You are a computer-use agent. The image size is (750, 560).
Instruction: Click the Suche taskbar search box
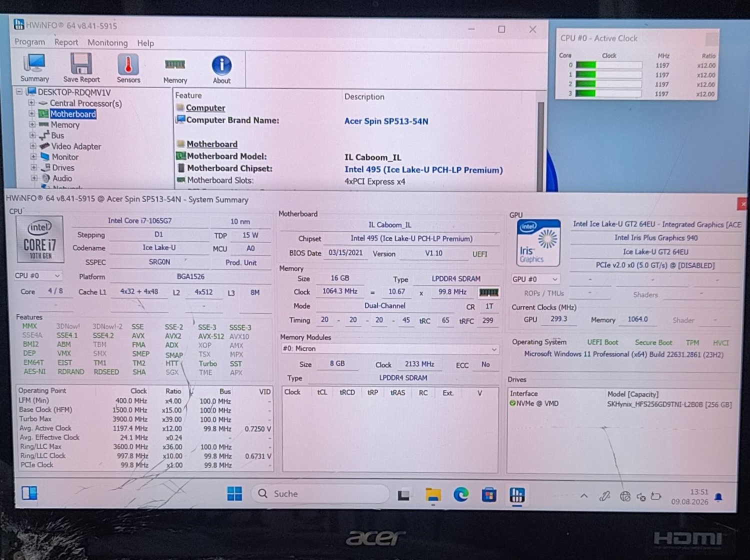click(x=320, y=494)
